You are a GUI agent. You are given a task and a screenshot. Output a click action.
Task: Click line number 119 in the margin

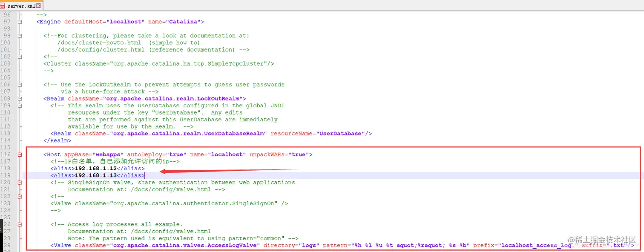[x=6, y=175]
